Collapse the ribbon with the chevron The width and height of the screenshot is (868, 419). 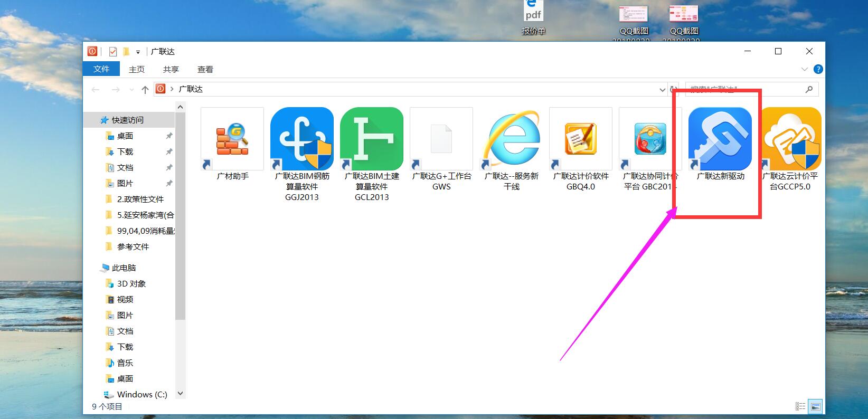[805, 69]
